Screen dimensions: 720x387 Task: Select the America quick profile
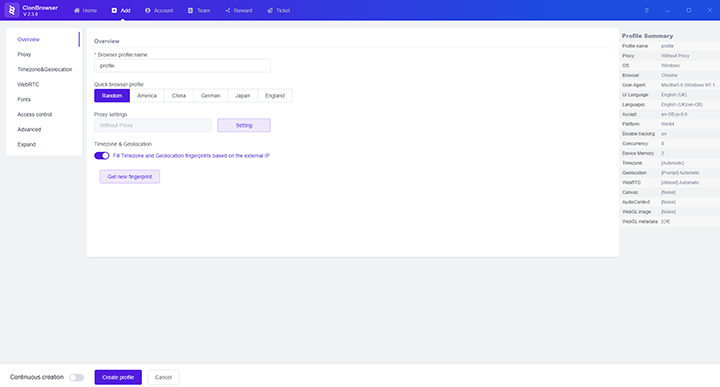pos(147,95)
